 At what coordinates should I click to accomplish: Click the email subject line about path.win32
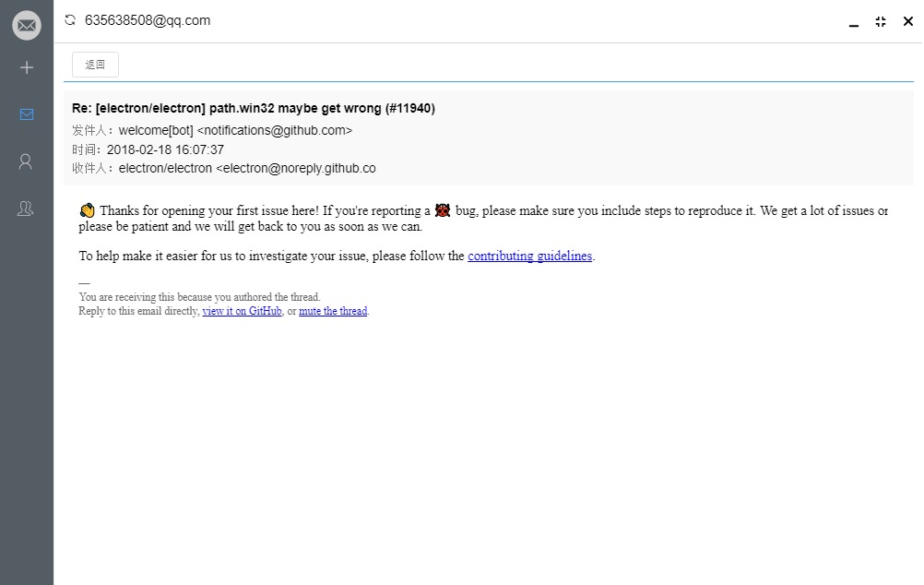[254, 109]
